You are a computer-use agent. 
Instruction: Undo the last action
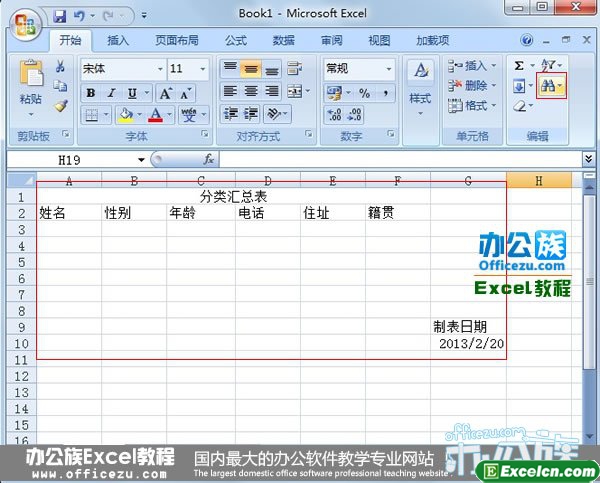[79, 16]
